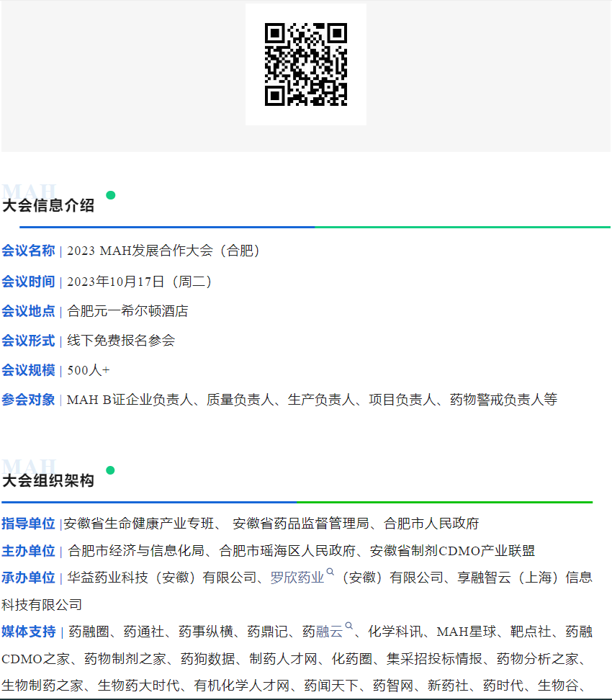Open the 罗欣药业 link

click(297, 578)
